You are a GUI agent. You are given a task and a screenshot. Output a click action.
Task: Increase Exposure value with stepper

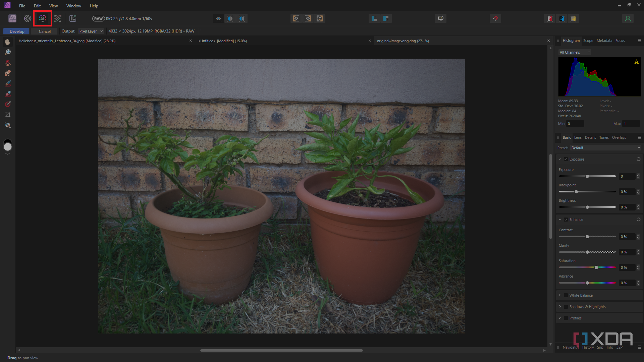(x=638, y=175)
